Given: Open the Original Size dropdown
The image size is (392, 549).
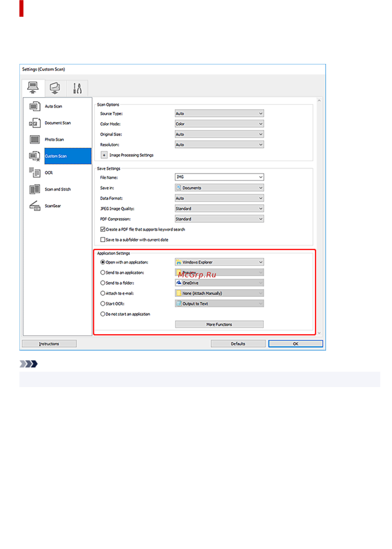Looking at the screenshot, I should (x=219, y=134).
